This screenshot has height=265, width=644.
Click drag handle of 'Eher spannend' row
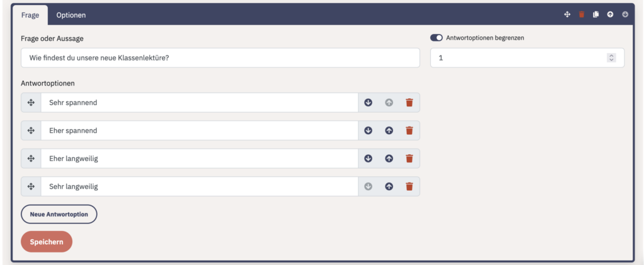31,131
